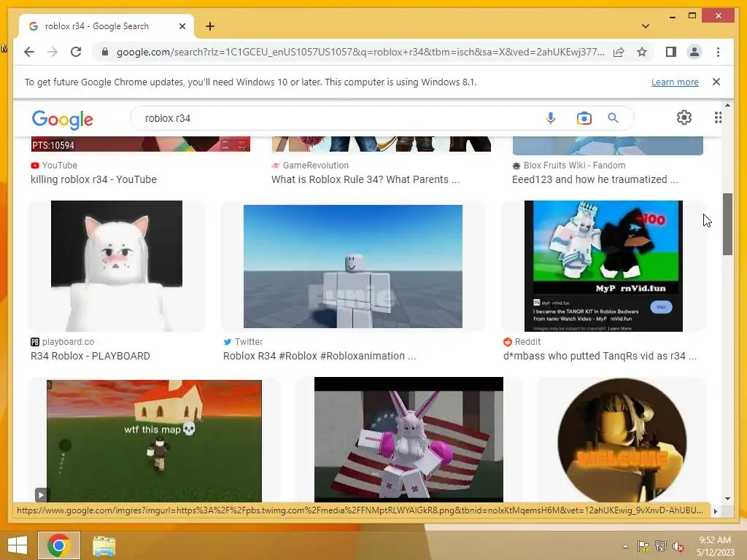Open the YouTube source label
The height and width of the screenshot is (560, 747).
coord(54,166)
